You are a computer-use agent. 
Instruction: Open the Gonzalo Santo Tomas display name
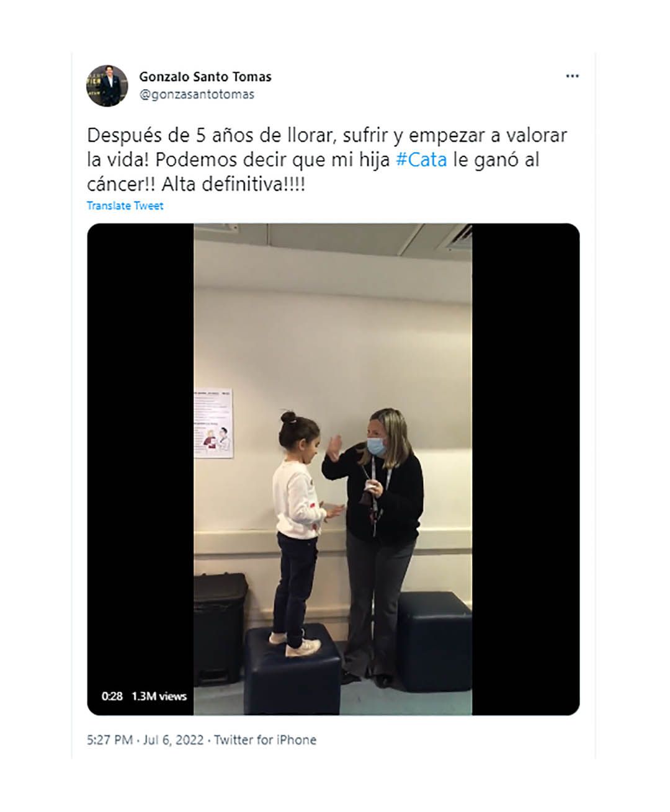click(x=205, y=77)
